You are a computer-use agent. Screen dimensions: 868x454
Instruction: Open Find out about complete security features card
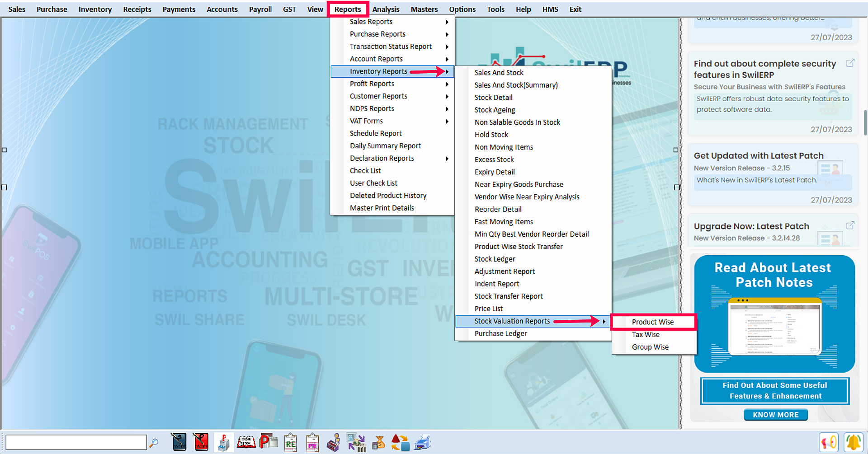773,94
